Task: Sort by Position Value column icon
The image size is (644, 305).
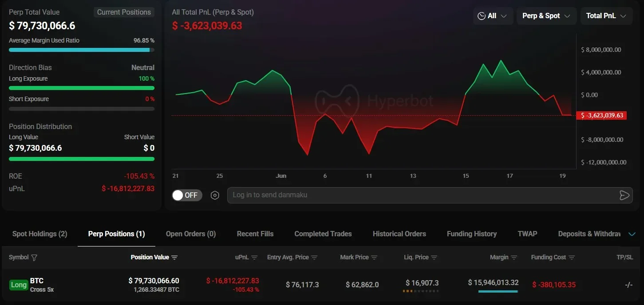Action: [174, 258]
